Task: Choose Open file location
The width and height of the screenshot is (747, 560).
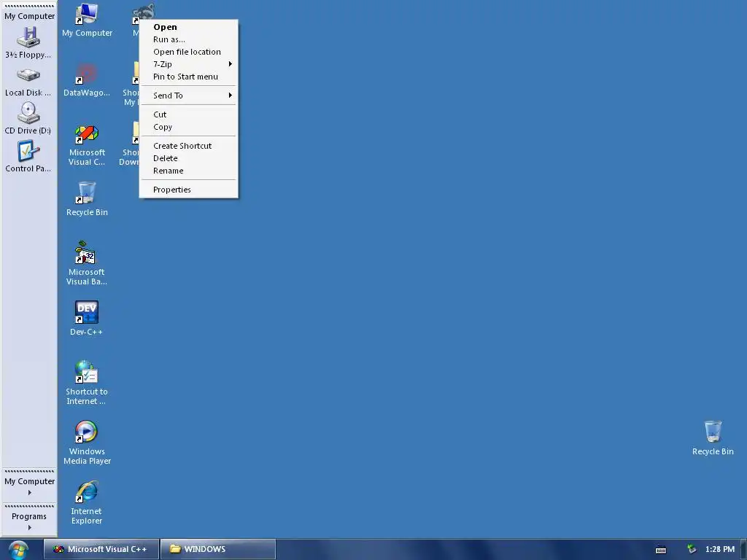Action: pos(189,52)
